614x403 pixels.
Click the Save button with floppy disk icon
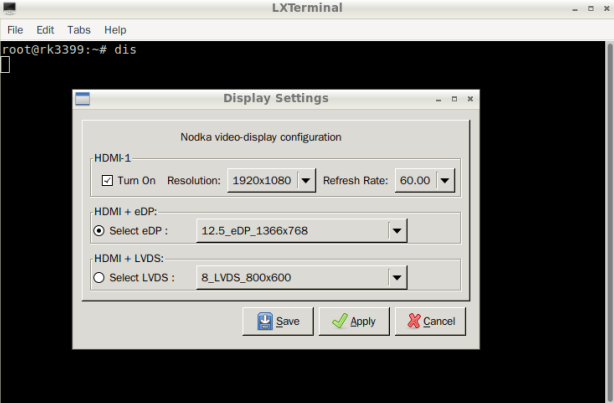(278, 321)
